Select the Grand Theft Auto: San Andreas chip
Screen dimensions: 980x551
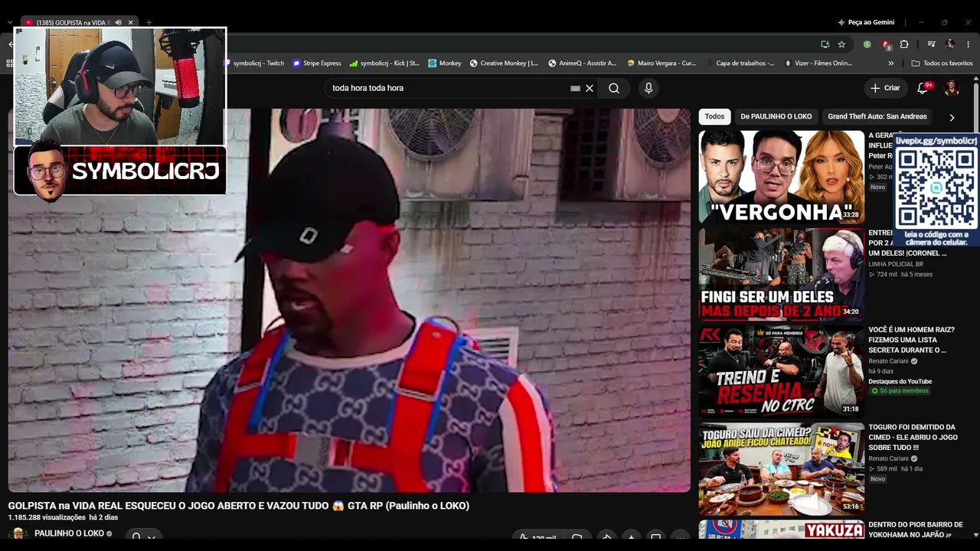click(x=877, y=117)
